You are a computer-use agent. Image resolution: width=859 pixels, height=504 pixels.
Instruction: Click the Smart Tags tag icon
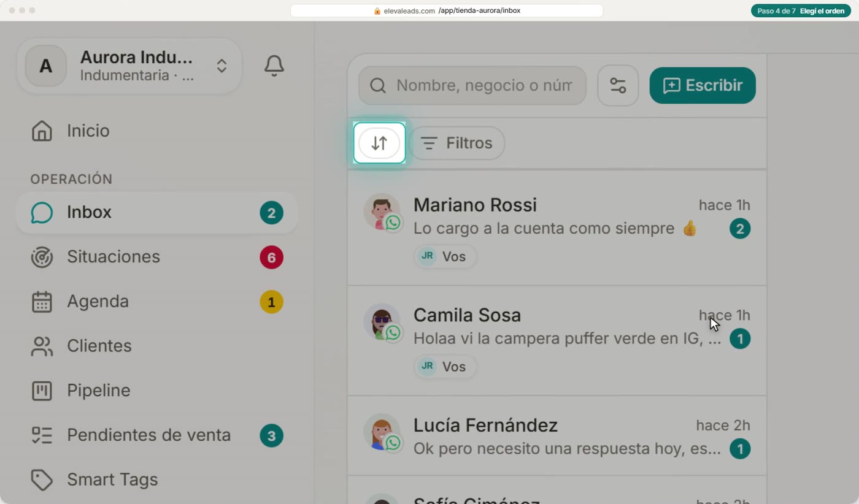pyautogui.click(x=42, y=479)
